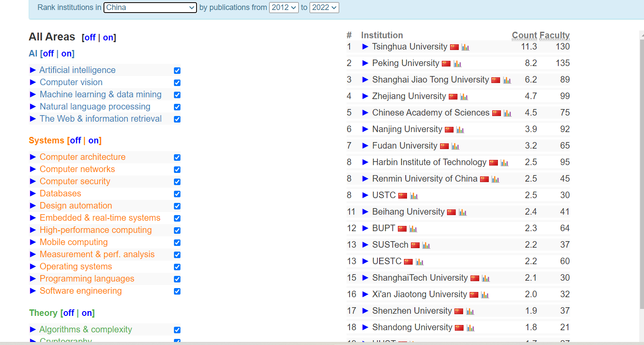The image size is (644, 345).
Task: Toggle Machine learning & data mining checkbox
Action: (177, 95)
